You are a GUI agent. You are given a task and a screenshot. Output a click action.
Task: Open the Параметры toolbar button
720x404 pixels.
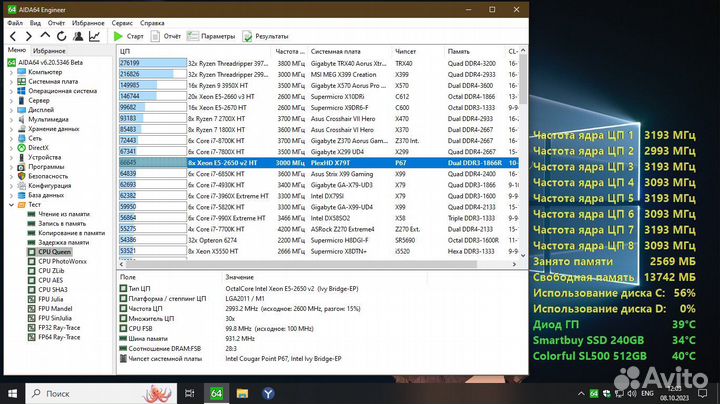click(x=211, y=36)
